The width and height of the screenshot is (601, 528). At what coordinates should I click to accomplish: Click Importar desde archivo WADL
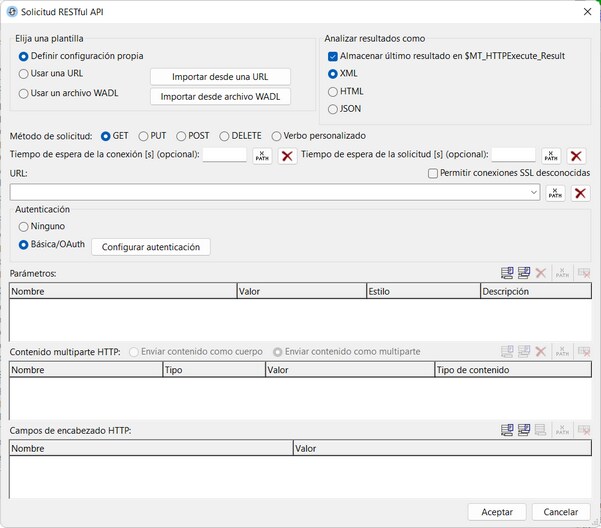(220, 97)
